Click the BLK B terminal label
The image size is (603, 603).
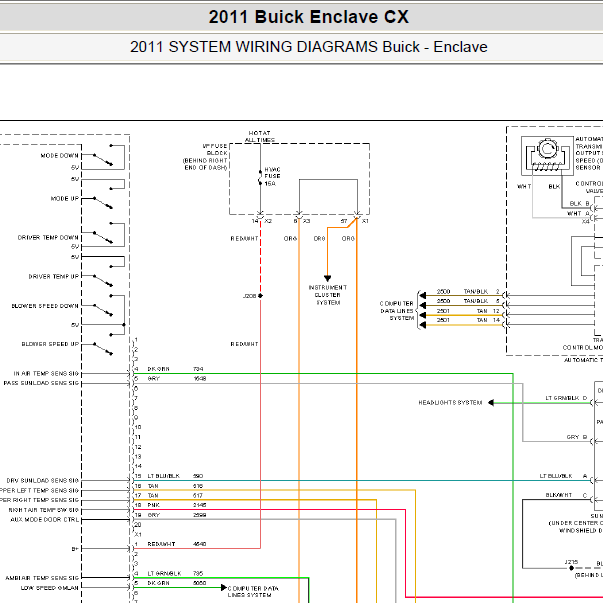point(579,203)
